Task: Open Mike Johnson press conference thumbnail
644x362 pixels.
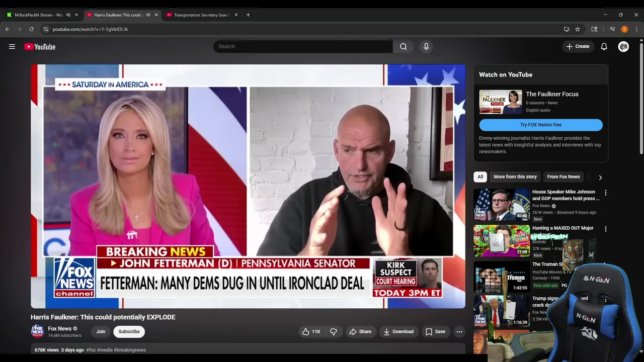Action: [502, 205]
